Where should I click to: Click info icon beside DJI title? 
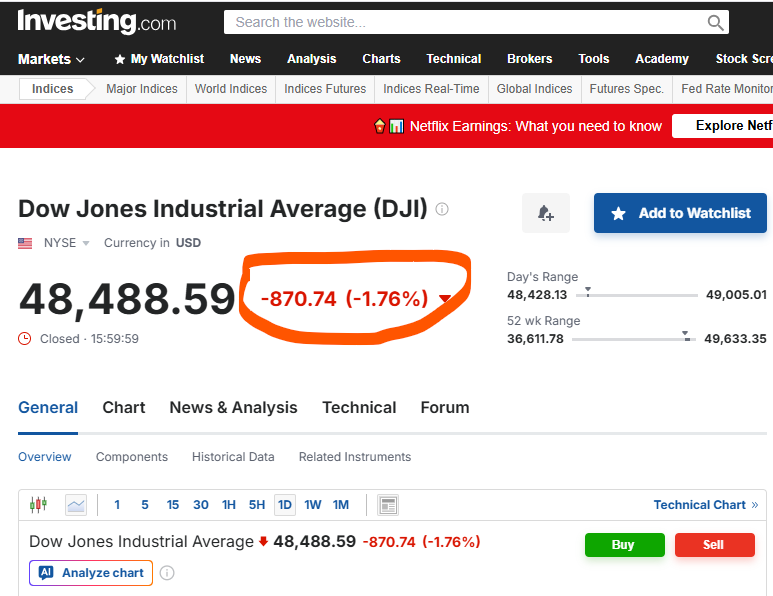coord(442,209)
